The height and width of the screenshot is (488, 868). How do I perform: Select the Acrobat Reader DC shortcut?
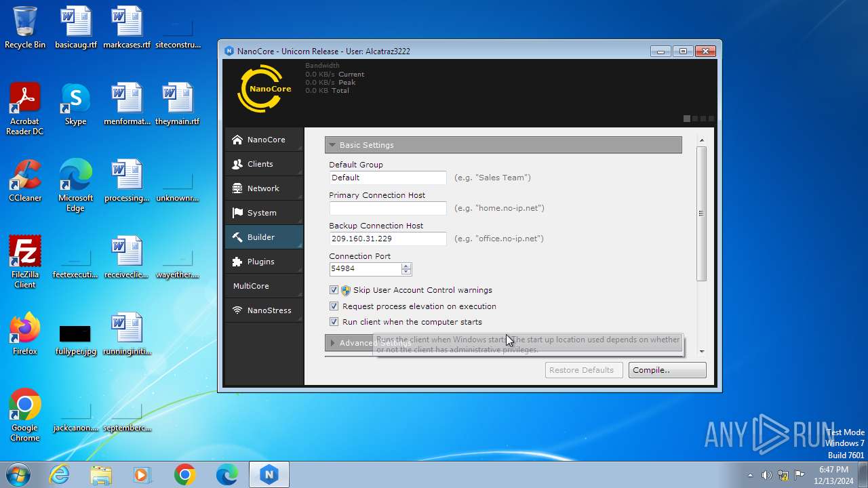25,109
